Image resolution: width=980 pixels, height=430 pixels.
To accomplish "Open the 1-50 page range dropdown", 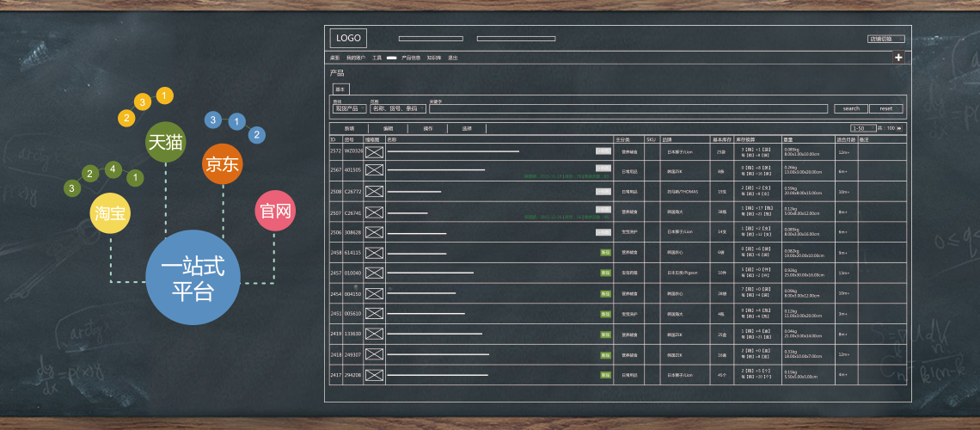I will tap(864, 128).
